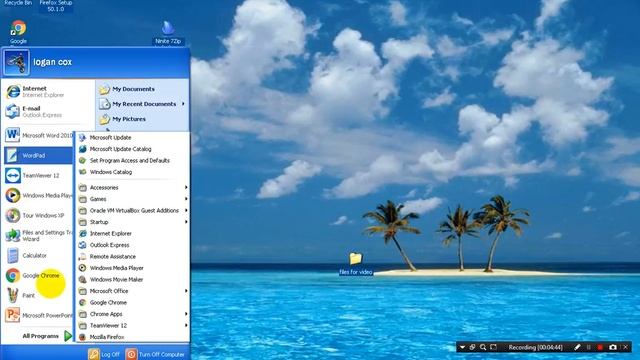Select Firefox Setup 50.1.0 desktop icon

pyautogui.click(x=56, y=6)
